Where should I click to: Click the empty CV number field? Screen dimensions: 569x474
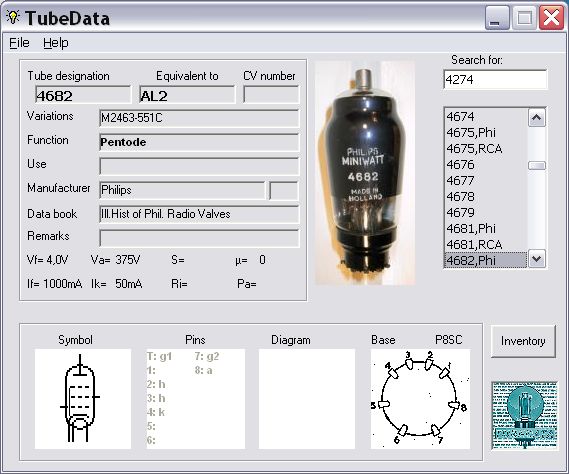(271, 95)
